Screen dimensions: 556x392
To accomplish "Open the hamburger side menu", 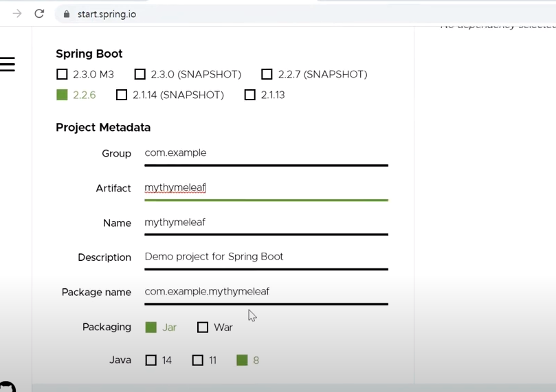I will point(8,64).
